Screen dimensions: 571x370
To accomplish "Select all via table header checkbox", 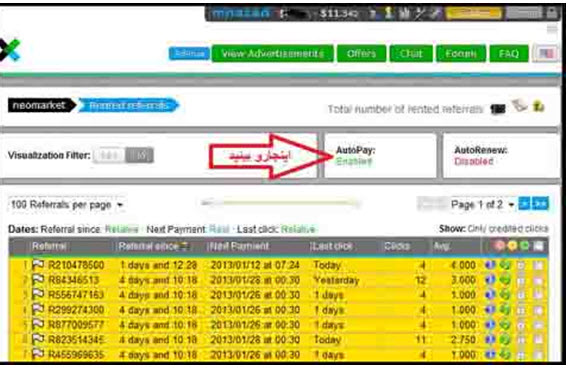I will point(539,246).
